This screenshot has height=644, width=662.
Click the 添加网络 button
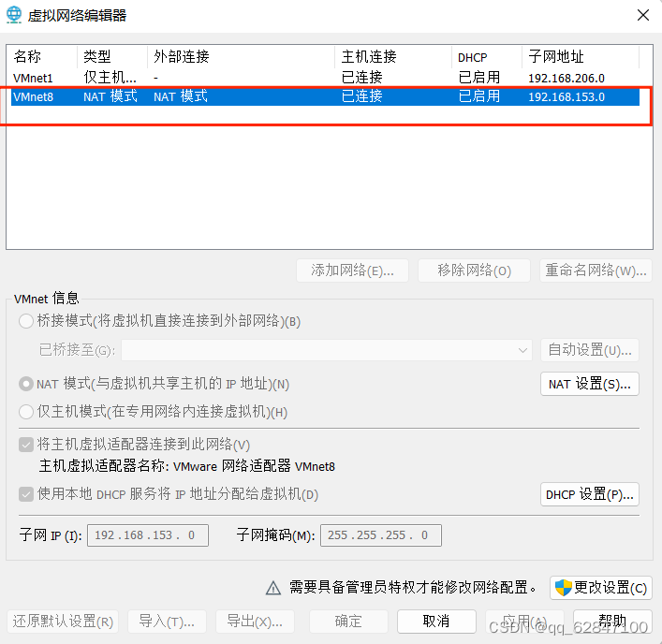click(x=352, y=271)
